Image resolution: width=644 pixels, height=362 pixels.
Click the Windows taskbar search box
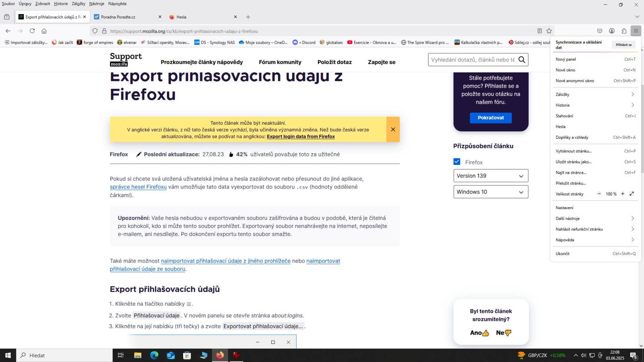click(64, 355)
